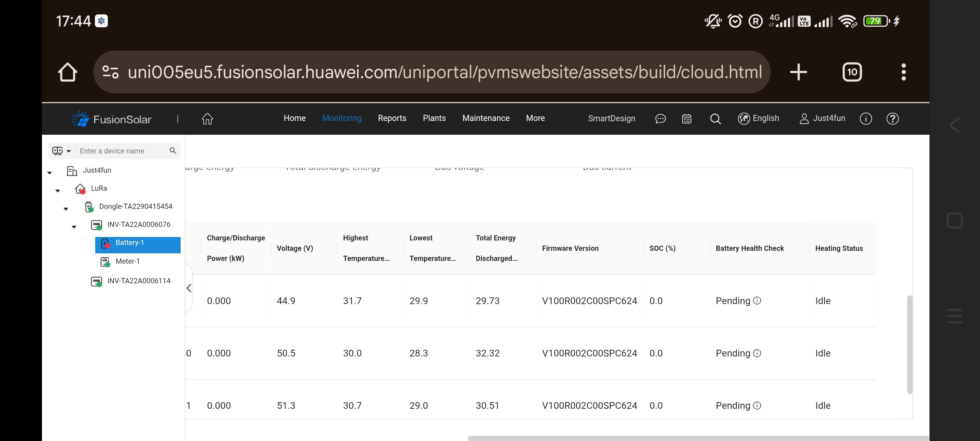This screenshot has height=441, width=980.
Task: Open the device type filter dropdown
Action: tap(62, 151)
